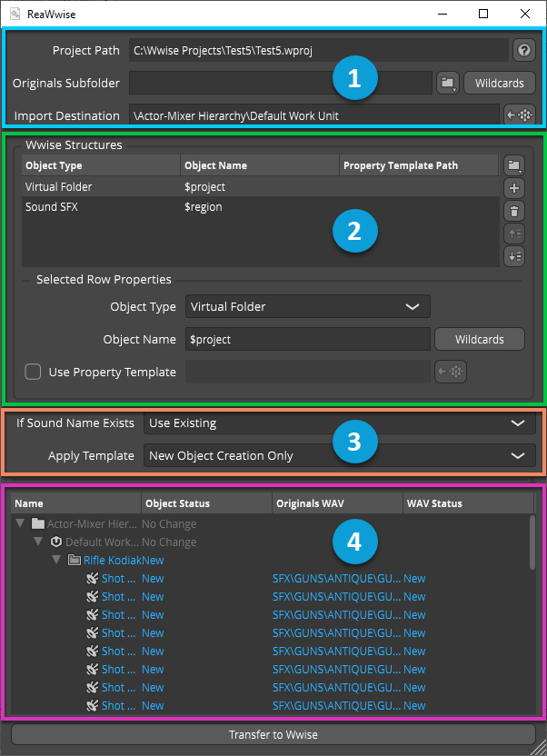
Task: Click the help question mark icon
Action: 523,50
